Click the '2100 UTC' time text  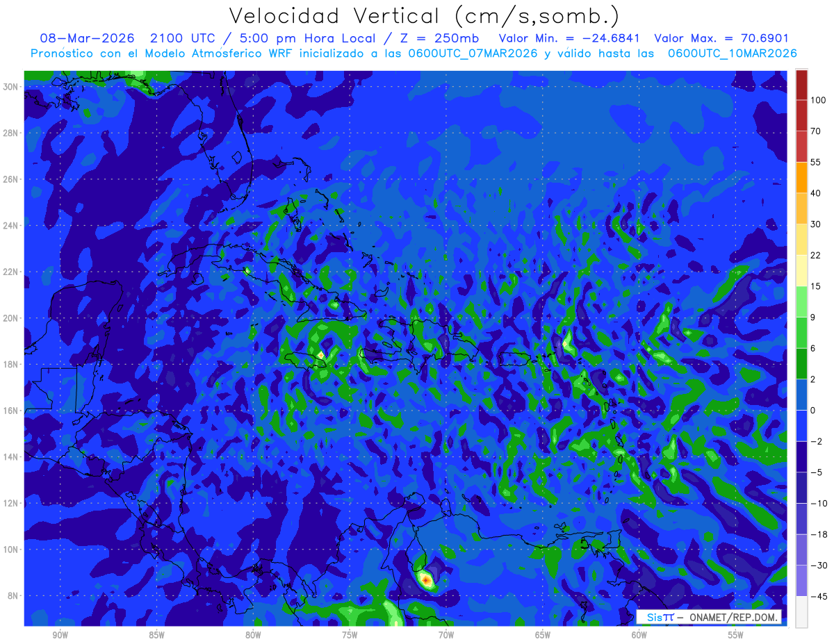[x=183, y=39]
